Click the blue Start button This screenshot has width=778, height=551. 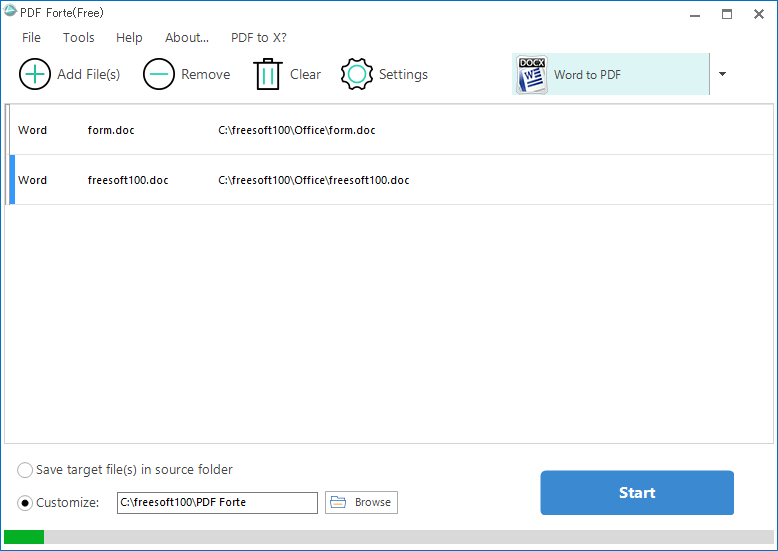637,492
